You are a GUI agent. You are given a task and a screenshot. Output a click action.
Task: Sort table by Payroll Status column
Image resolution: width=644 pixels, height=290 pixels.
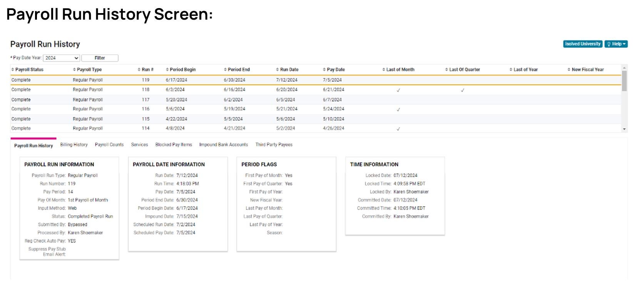tap(27, 70)
